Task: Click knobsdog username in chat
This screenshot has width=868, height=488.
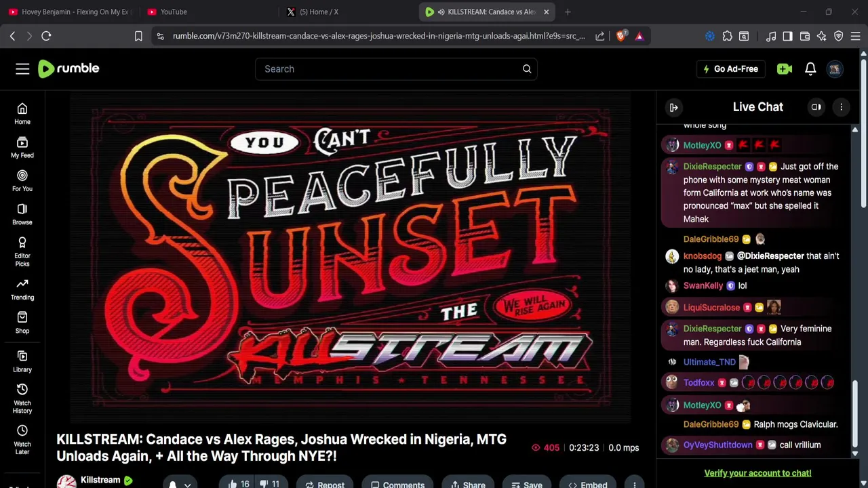Action: click(703, 256)
